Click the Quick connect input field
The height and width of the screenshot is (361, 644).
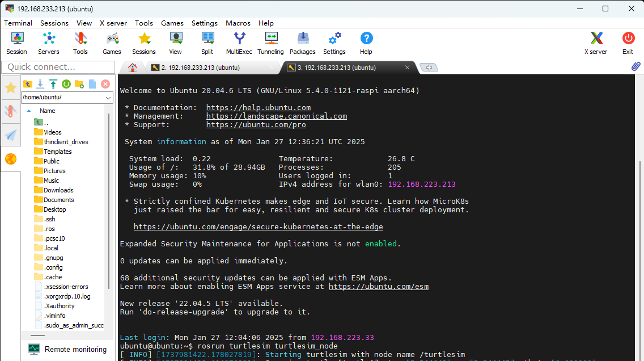(57, 67)
